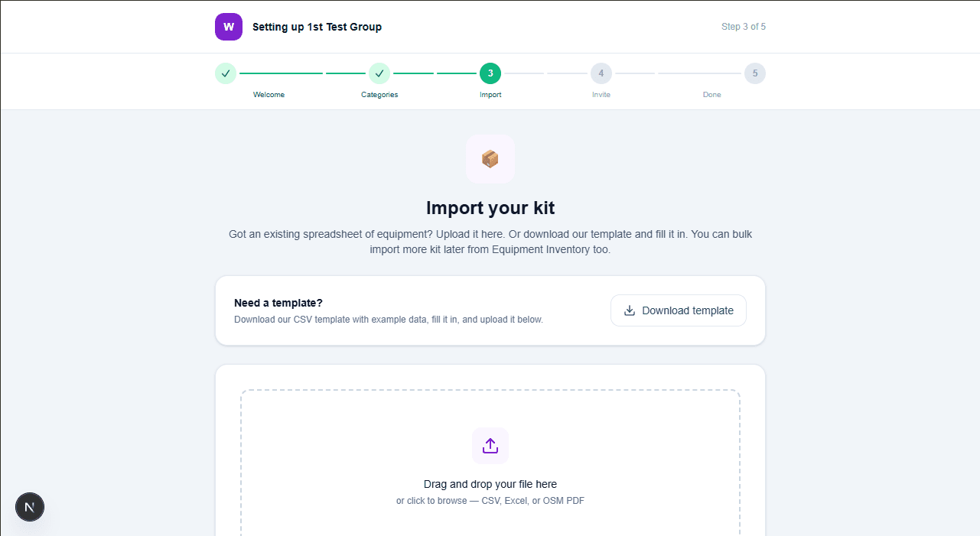
Task: Select the step 5 Done circle badge
Action: coord(755,73)
